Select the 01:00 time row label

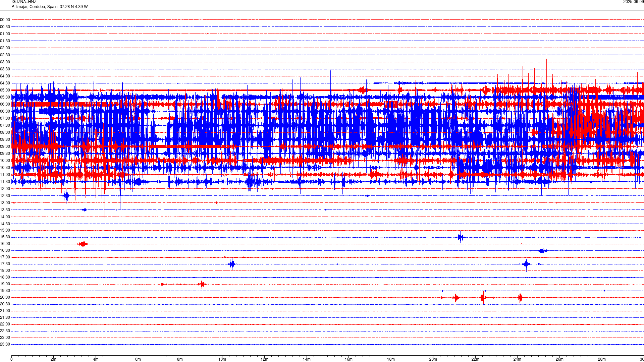pos(5,34)
